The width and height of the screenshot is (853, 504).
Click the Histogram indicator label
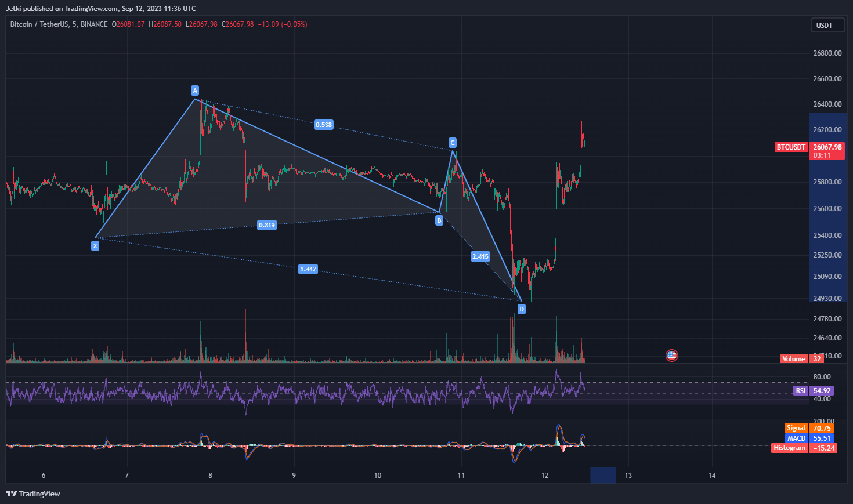pyautogui.click(x=790, y=448)
